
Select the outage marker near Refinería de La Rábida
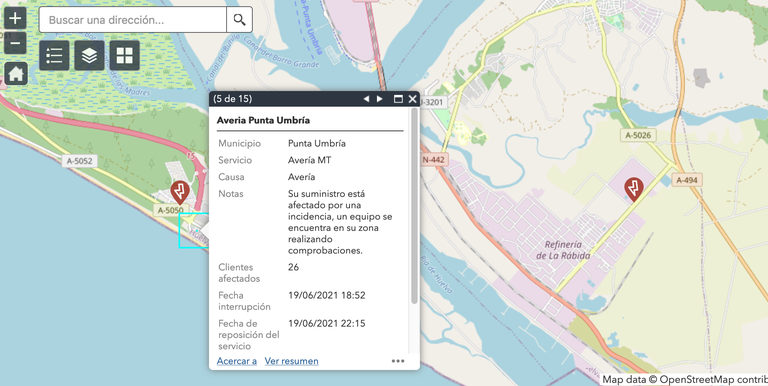(634, 189)
